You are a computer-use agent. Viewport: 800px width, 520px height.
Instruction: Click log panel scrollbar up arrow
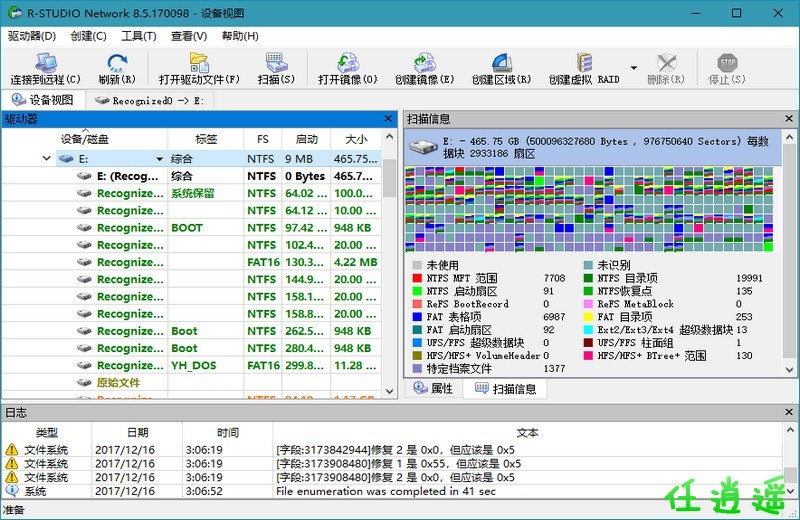click(x=790, y=430)
